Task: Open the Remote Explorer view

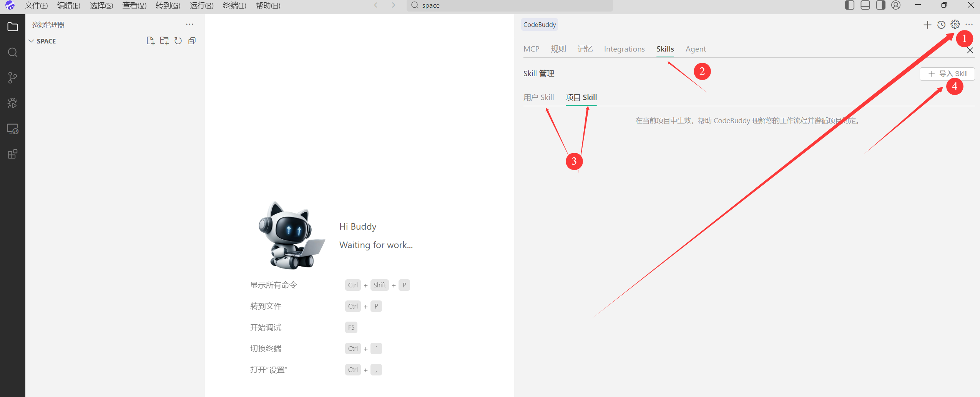Action: pos(13,128)
